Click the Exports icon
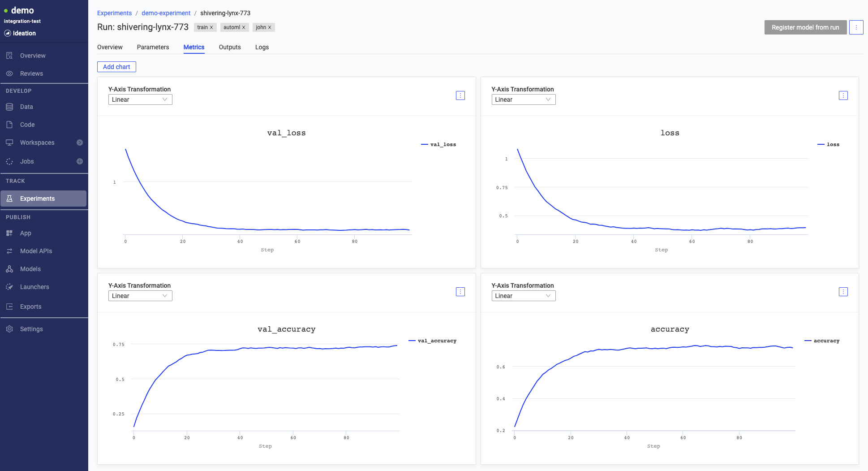Viewport: 868px width, 471px height. [x=9, y=307]
